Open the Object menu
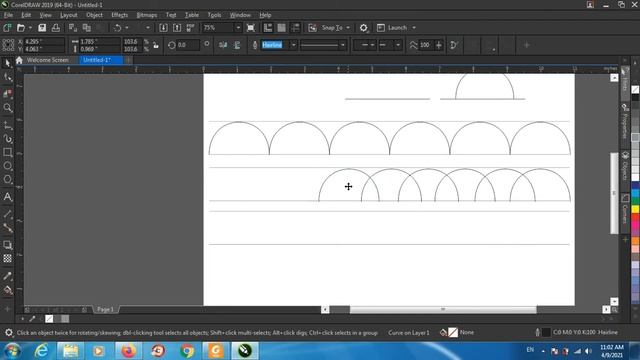 [94, 15]
